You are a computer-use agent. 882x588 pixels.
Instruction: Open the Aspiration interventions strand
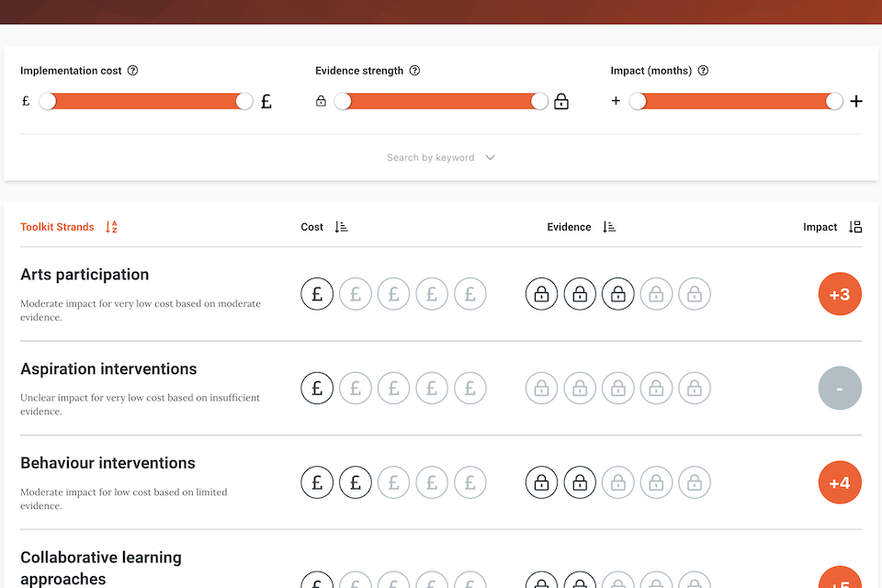(x=108, y=369)
